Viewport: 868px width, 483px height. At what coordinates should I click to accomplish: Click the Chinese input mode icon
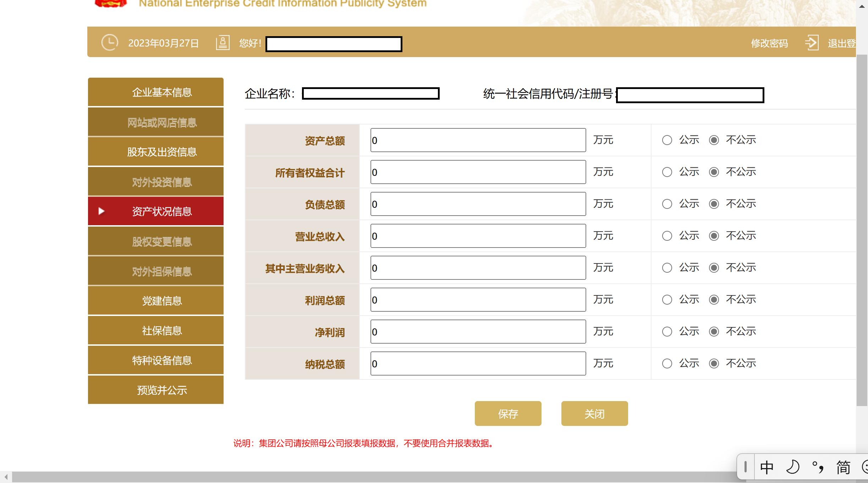767,467
